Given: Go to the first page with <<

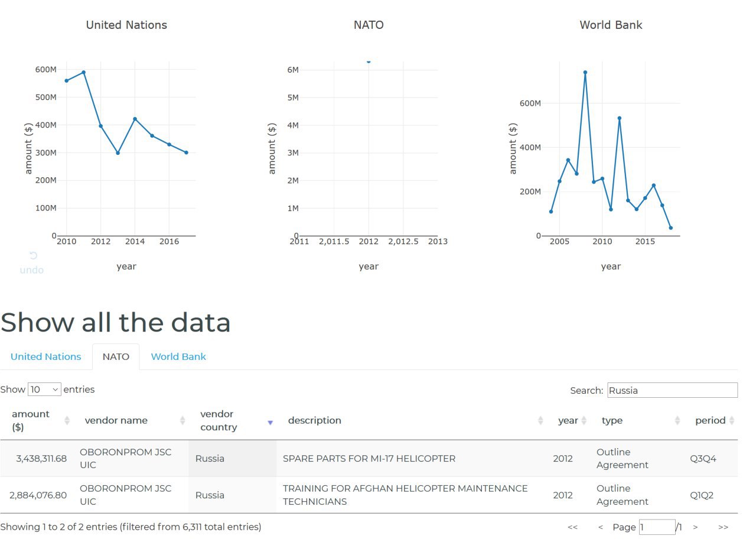Looking at the screenshot, I should [x=572, y=527].
